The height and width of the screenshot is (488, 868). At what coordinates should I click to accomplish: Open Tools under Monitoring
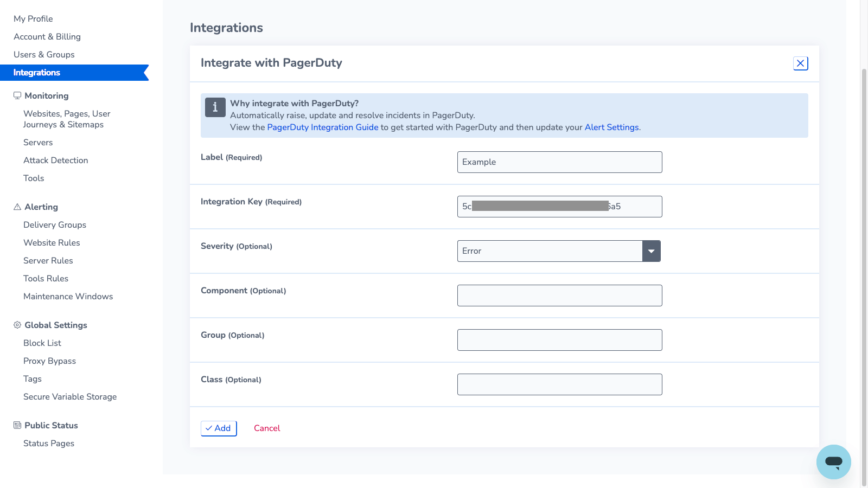point(34,178)
